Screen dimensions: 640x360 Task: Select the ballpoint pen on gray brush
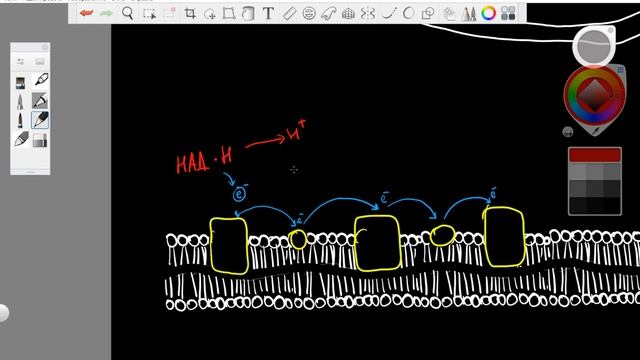[x=40, y=101]
